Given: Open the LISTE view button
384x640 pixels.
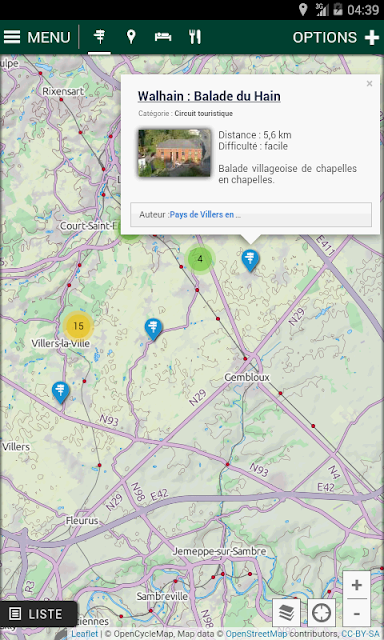Looking at the screenshot, I should point(38,613).
